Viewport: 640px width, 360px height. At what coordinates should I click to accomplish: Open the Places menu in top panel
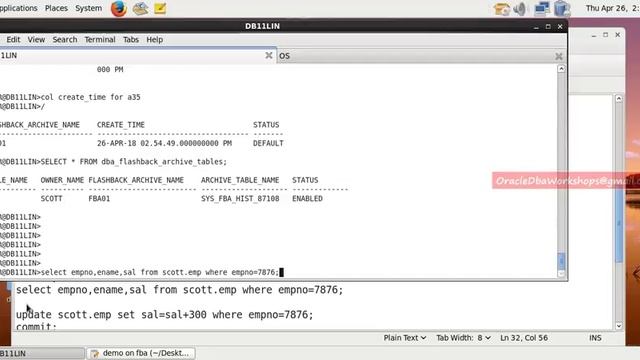56,8
